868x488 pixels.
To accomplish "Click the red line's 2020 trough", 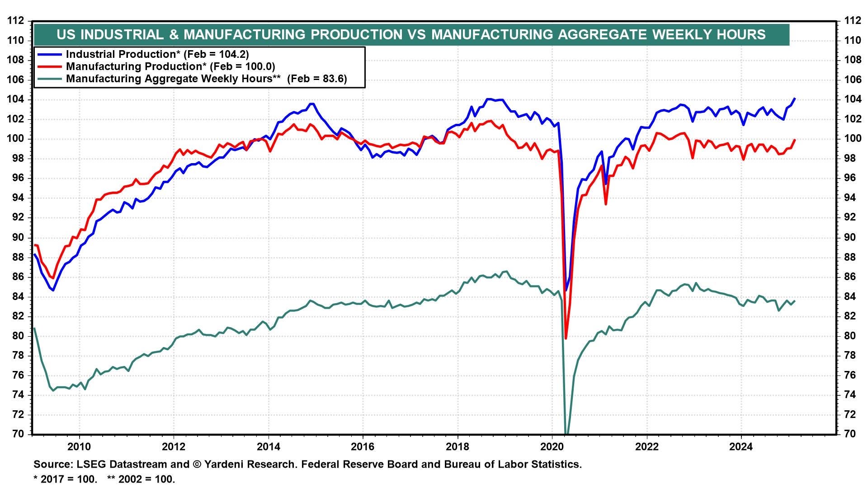I will [x=566, y=338].
